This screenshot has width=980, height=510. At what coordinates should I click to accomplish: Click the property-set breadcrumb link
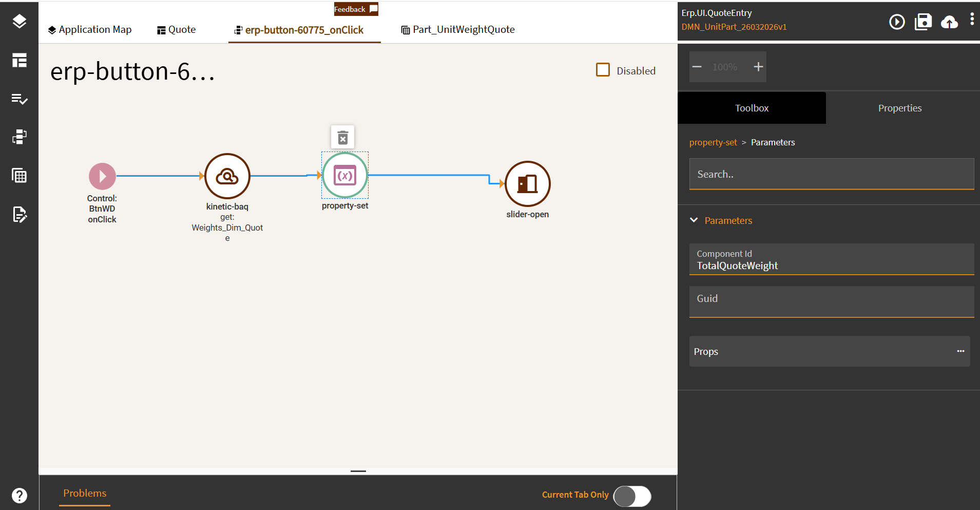click(x=713, y=142)
